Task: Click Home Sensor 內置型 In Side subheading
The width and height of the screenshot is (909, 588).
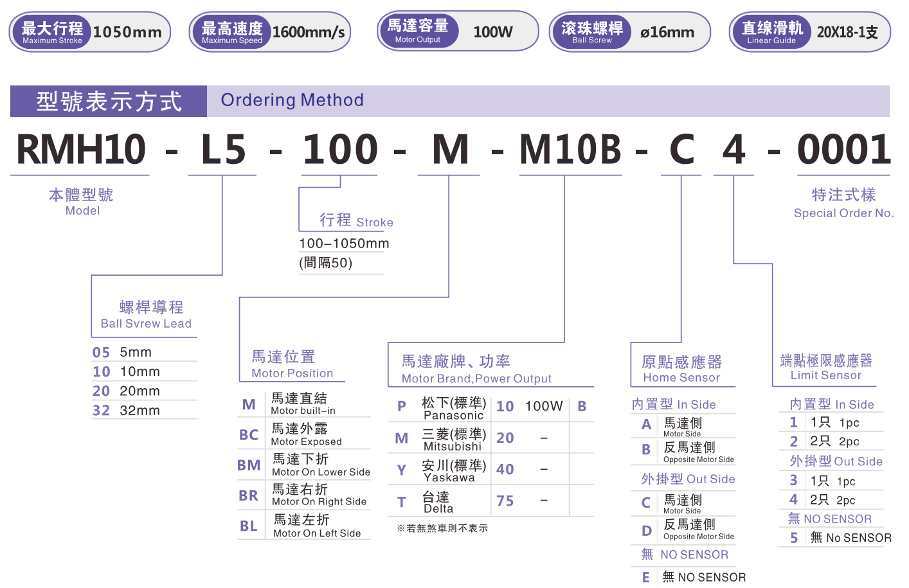Action: click(674, 404)
